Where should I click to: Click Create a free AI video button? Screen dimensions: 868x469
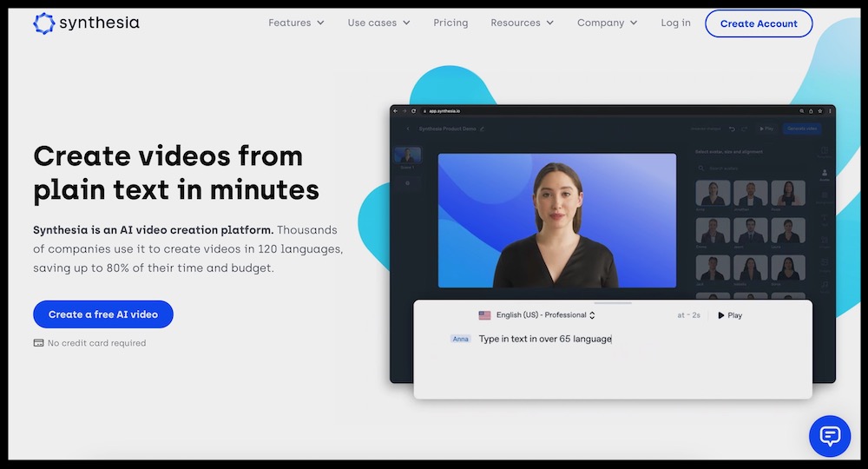tap(103, 314)
